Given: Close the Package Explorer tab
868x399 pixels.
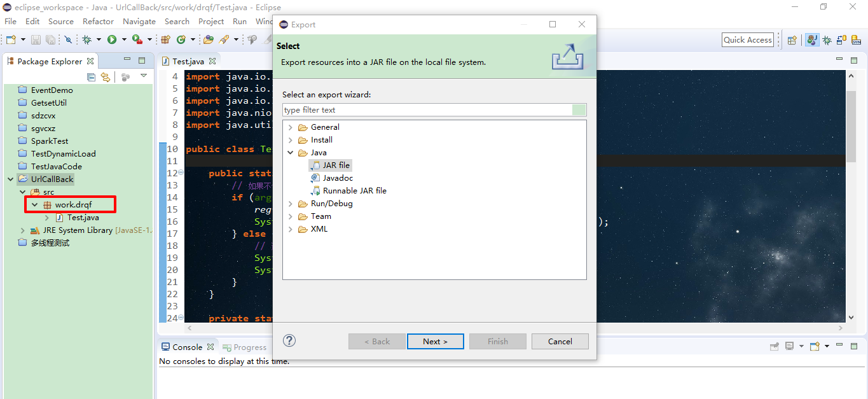Looking at the screenshot, I should [x=90, y=61].
